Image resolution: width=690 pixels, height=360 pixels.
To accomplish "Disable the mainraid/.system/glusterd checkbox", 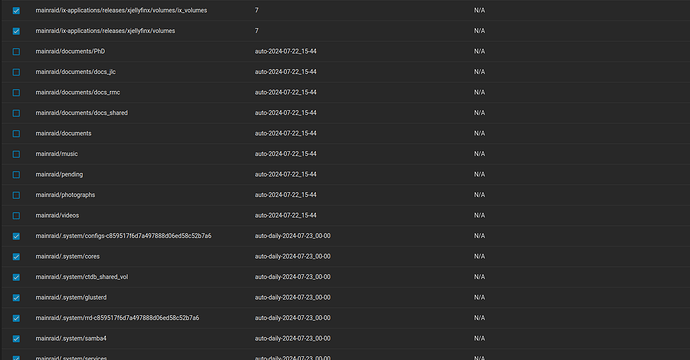I will [16, 298].
